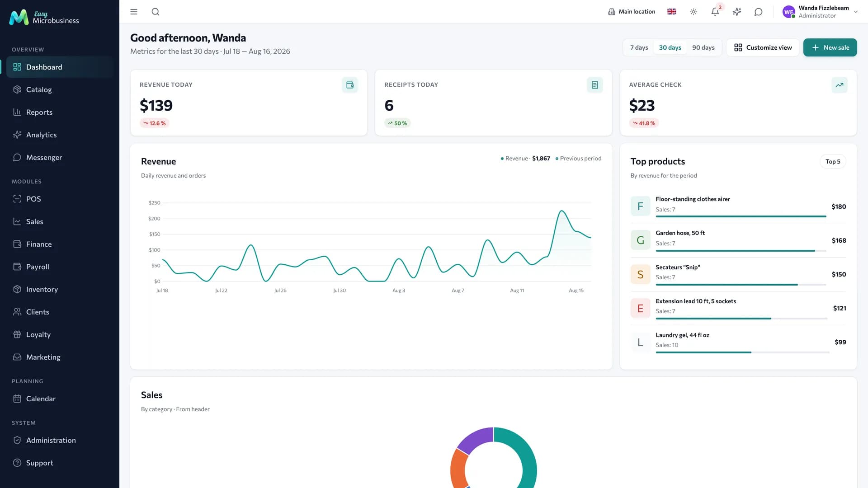Click the 50 % receipts change badge

pyautogui.click(x=397, y=123)
